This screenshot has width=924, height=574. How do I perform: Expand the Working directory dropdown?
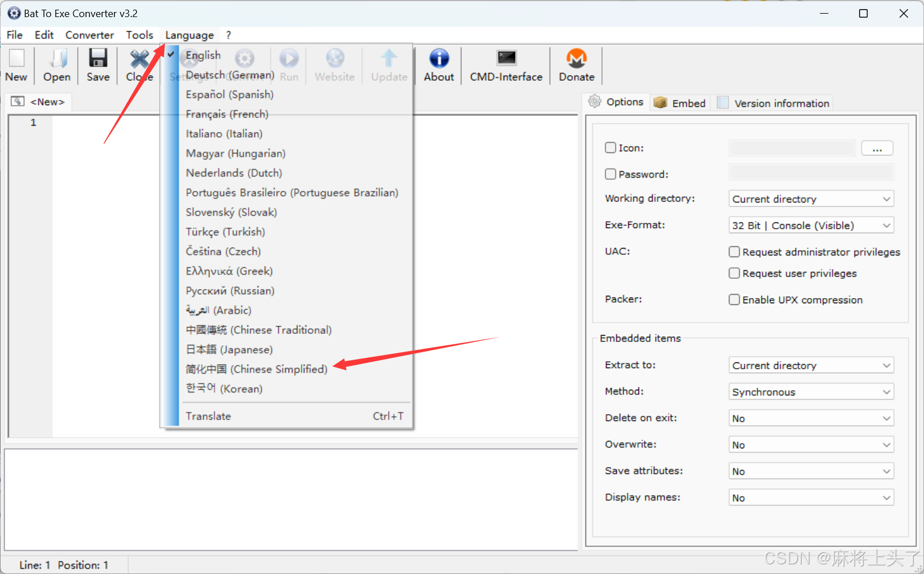tap(811, 199)
